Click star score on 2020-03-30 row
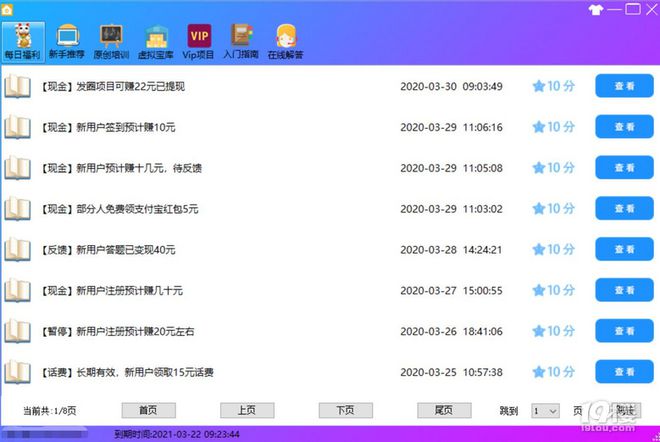 tap(554, 86)
